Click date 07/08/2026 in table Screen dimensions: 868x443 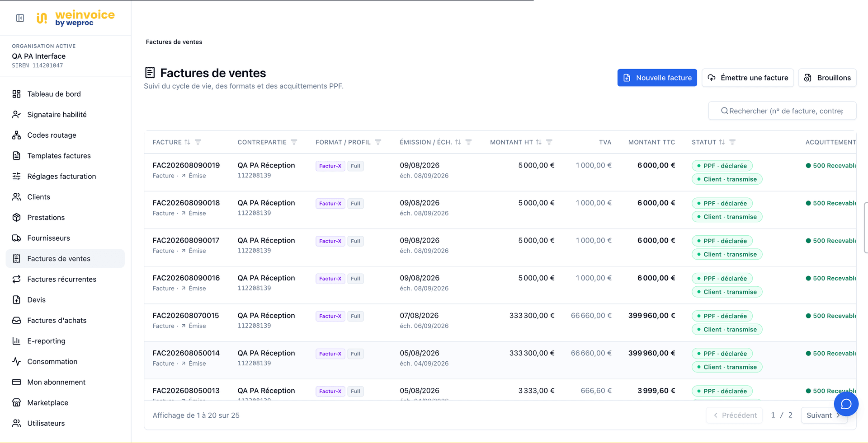(419, 315)
